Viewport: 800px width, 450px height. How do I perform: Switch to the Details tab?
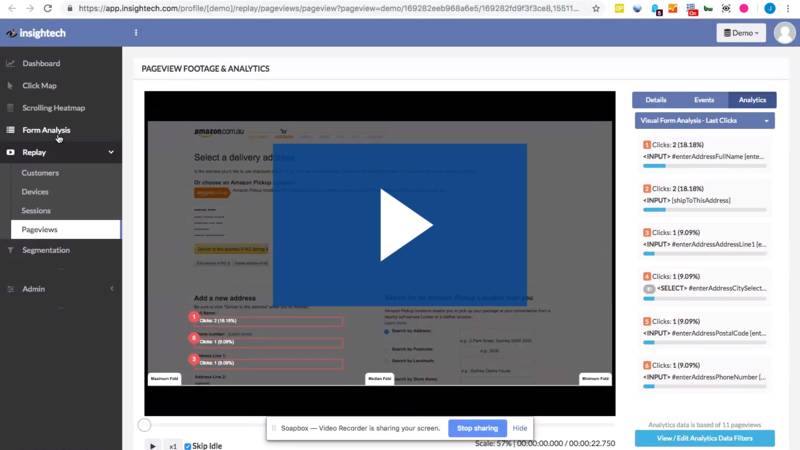click(656, 100)
